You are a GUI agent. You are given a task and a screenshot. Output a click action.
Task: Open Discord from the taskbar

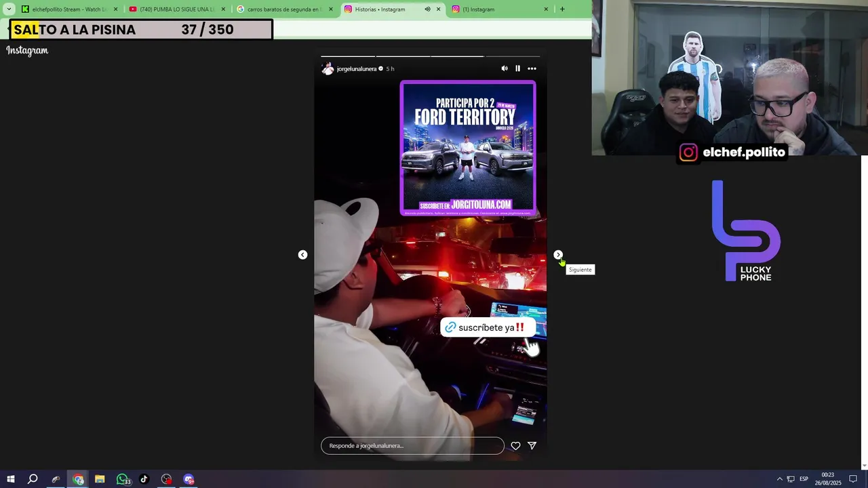(x=189, y=479)
